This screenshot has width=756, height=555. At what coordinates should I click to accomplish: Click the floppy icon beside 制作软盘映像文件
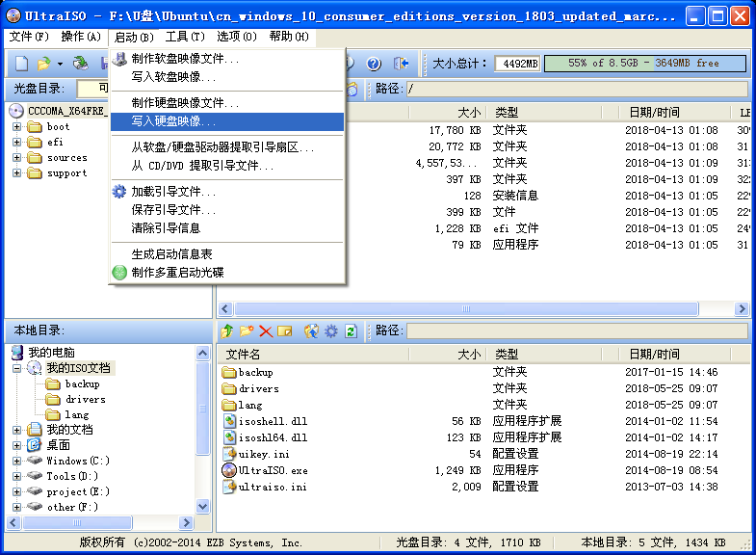pyautogui.click(x=119, y=59)
